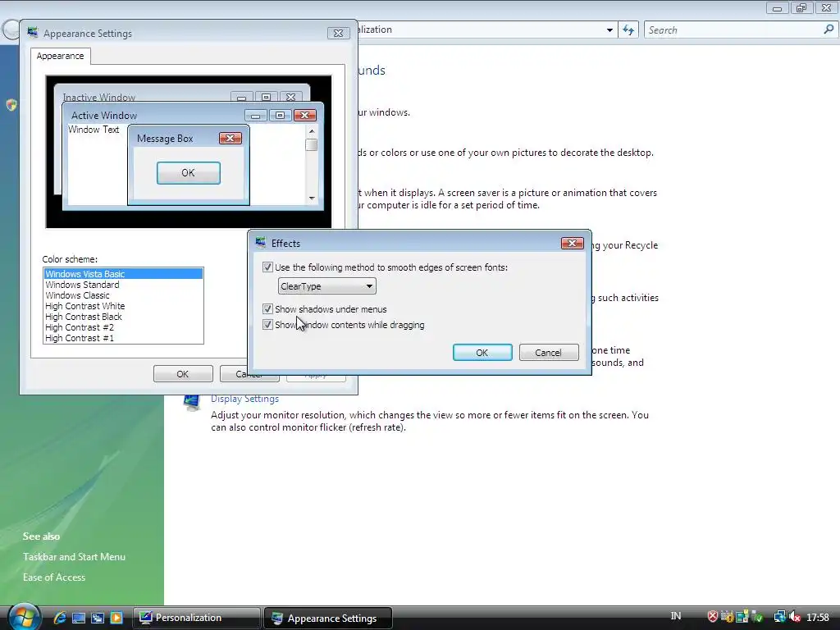Click the IN language bar indicator
The width and height of the screenshot is (840, 630).
point(676,616)
